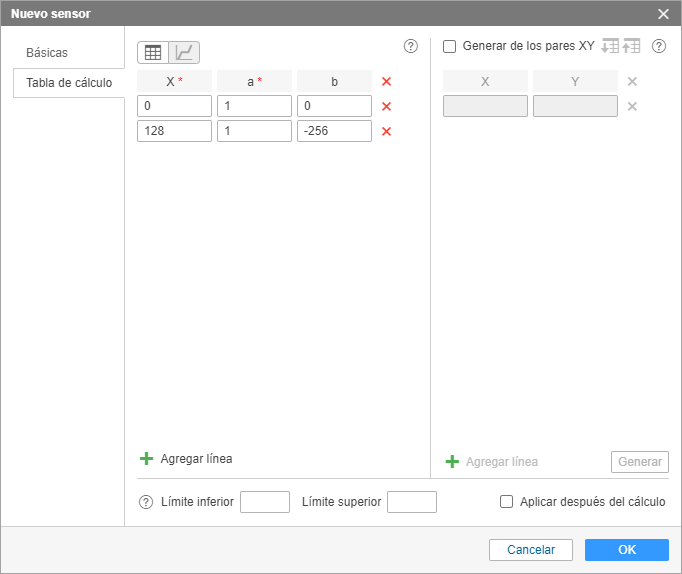Enable Generar de los pares XY checkbox
Screen dimensions: 682x574
click(449, 46)
